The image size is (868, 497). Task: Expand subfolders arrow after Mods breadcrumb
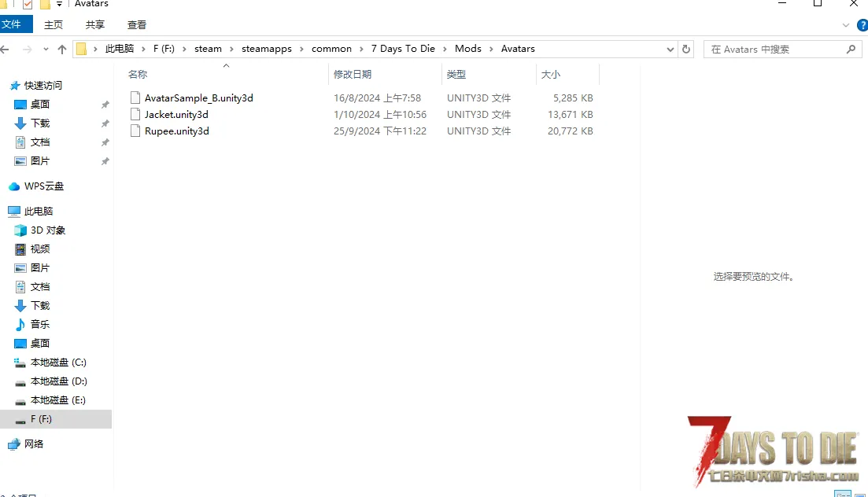pos(491,50)
